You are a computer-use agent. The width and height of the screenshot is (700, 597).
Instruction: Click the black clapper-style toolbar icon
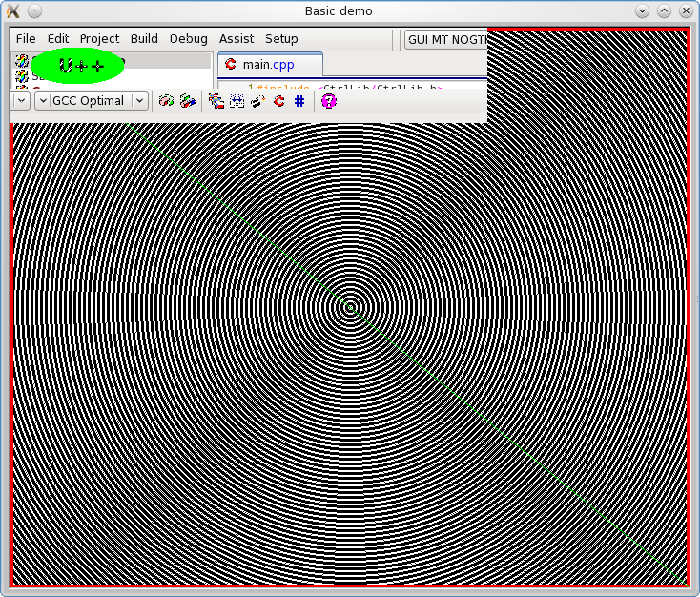coord(257,100)
